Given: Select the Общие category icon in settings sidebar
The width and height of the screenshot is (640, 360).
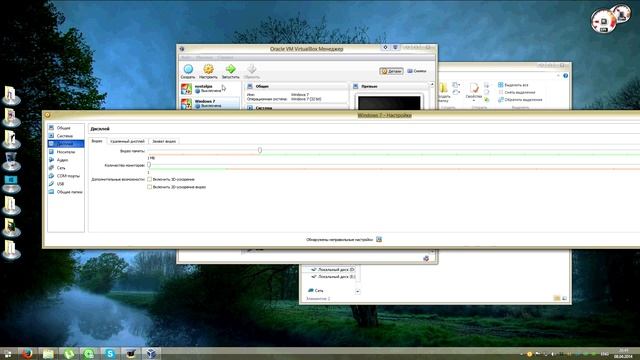Looking at the screenshot, I should pyautogui.click(x=51, y=128).
